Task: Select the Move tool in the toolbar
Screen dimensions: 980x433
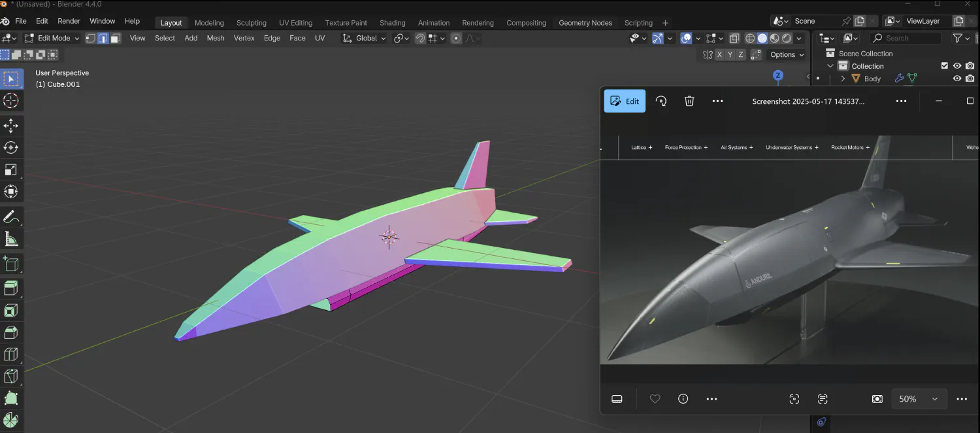Action: point(11,126)
